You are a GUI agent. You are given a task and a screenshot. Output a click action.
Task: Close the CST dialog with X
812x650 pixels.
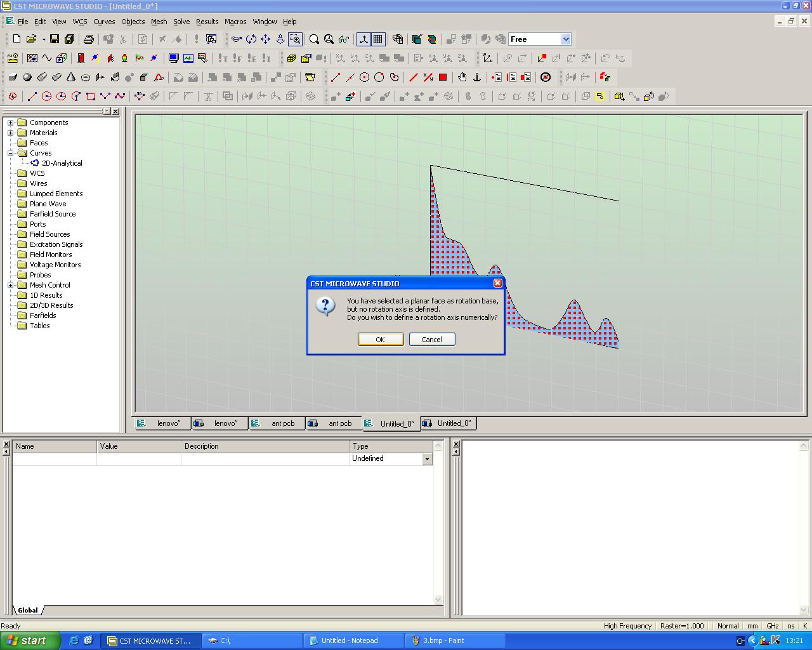(498, 283)
